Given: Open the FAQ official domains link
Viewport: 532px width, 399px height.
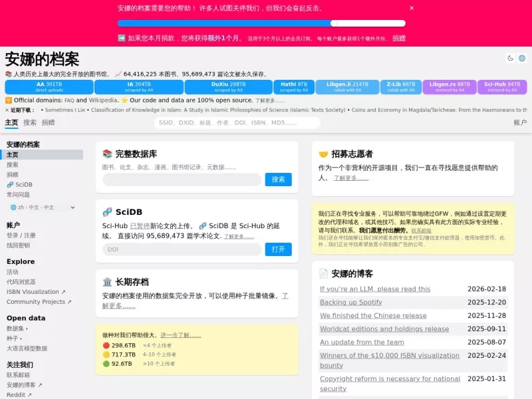Looking at the screenshot, I should coord(69,100).
